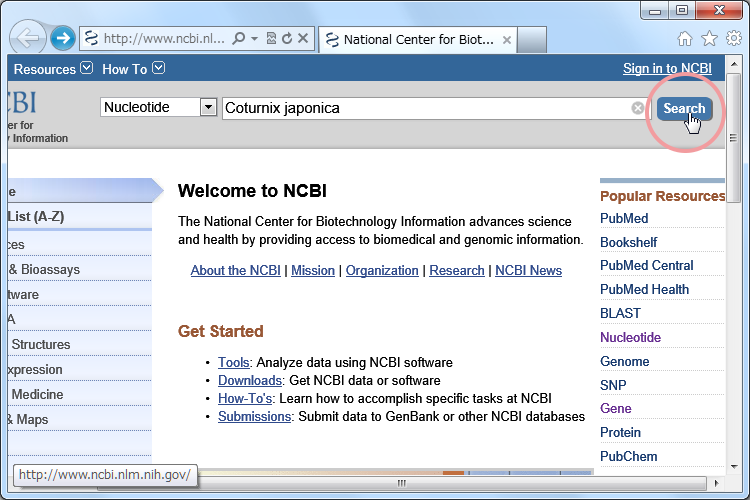Image resolution: width=750 pixels, height=500 pixels.
Task: Click the Refresh icon in address bar
Action: point(287,38)
